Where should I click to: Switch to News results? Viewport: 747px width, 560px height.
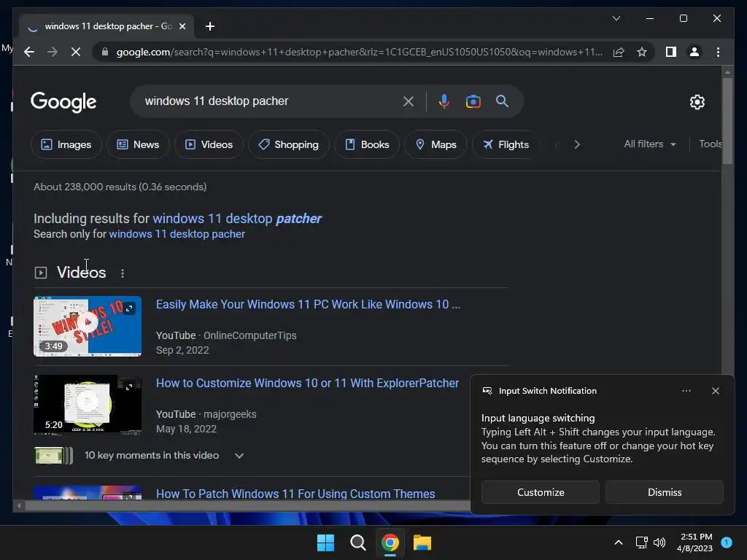click(138, 144)
